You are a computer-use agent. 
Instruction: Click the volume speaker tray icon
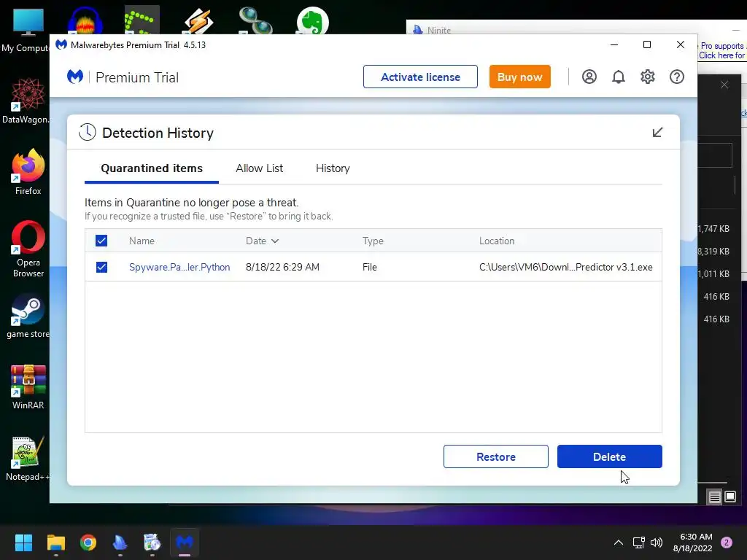[656, 542]
